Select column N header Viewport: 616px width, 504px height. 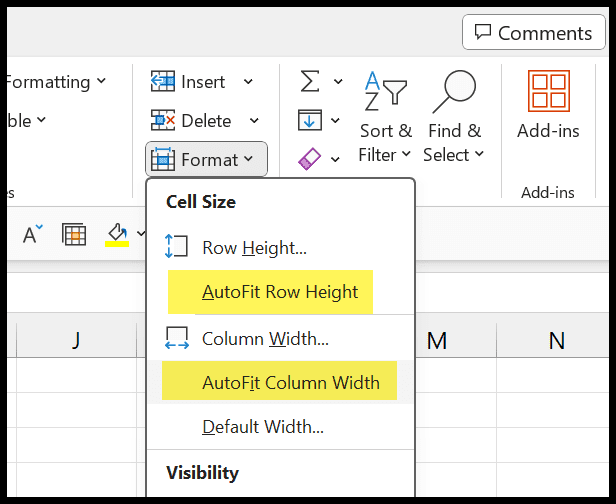click(556, 340)
